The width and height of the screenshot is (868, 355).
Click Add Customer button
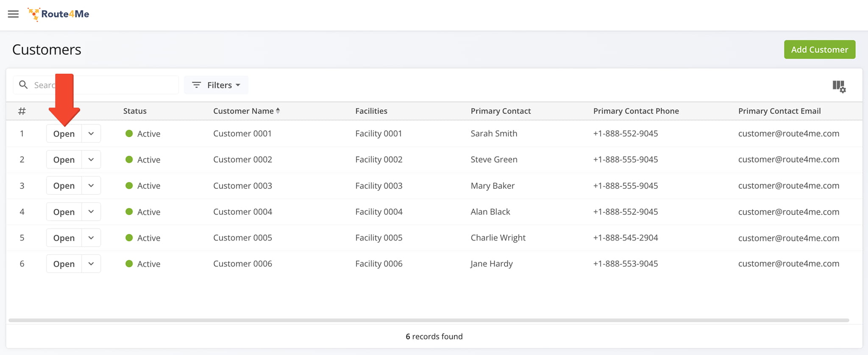(x=819, y=50)
